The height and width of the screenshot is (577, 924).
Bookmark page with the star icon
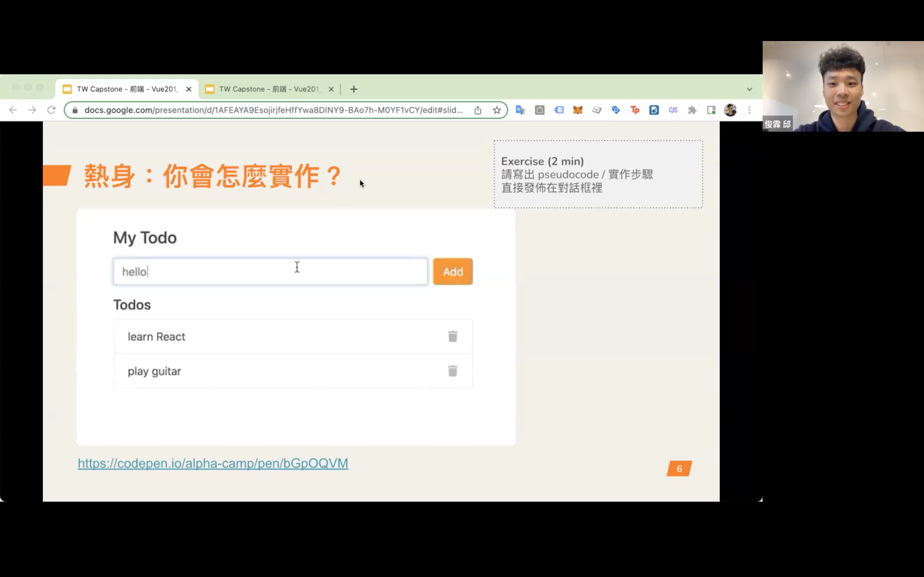click(x=496, y=110)
